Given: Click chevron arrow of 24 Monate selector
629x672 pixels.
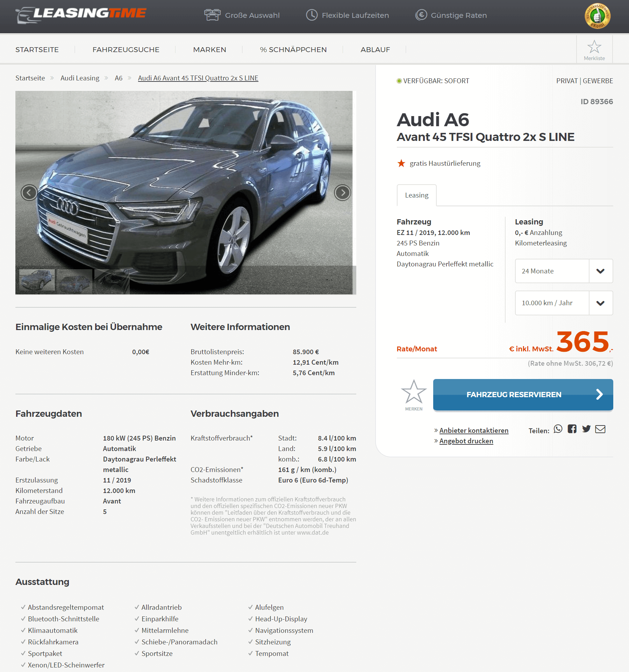Looking at the screenshot, I should pyautogui.click(x=600, y=271).
